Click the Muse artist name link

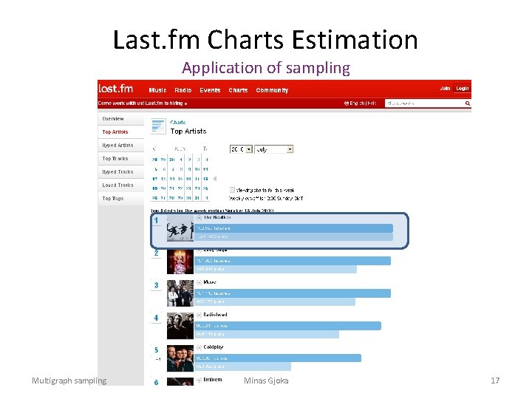point(210,282)
